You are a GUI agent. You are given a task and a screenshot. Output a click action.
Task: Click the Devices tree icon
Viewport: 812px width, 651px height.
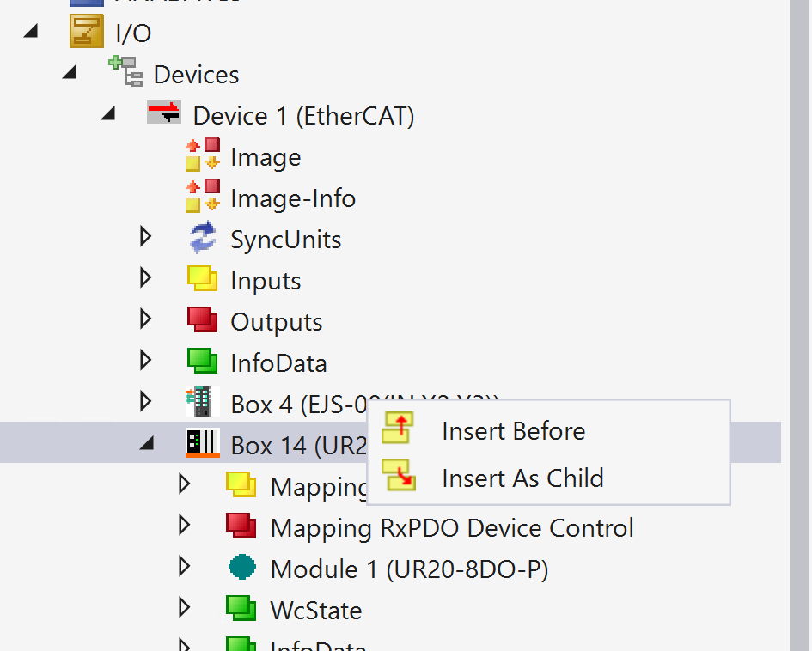125,72
